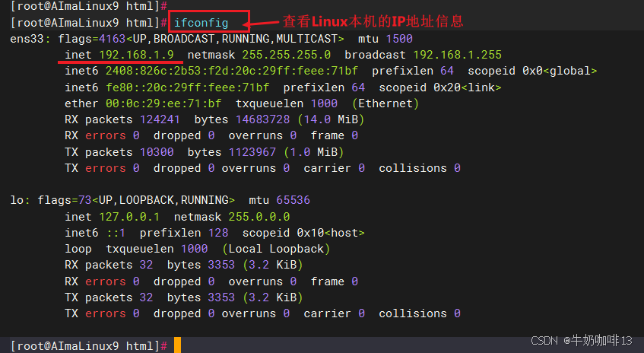The width and height of the screenshot is (644, 353).
Task: Click the ifconfig command text
Action: [201, 23]
